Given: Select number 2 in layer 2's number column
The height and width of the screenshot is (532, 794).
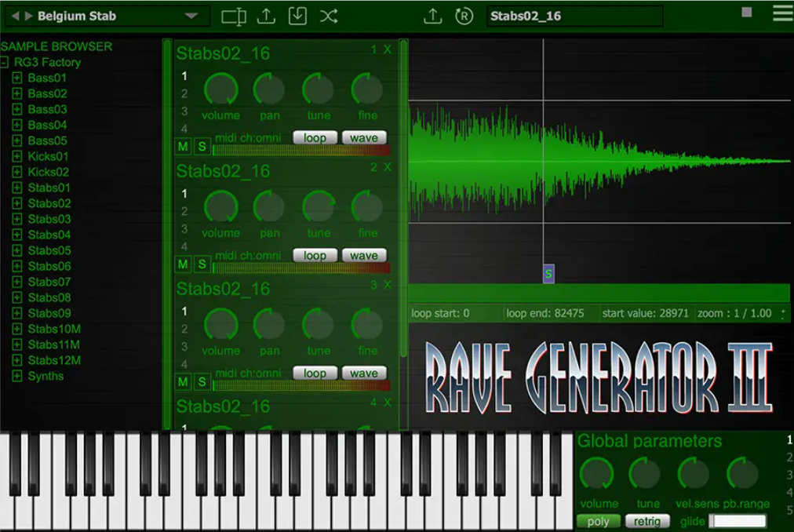Looking at the screenshot, I should tap(184, 211).
